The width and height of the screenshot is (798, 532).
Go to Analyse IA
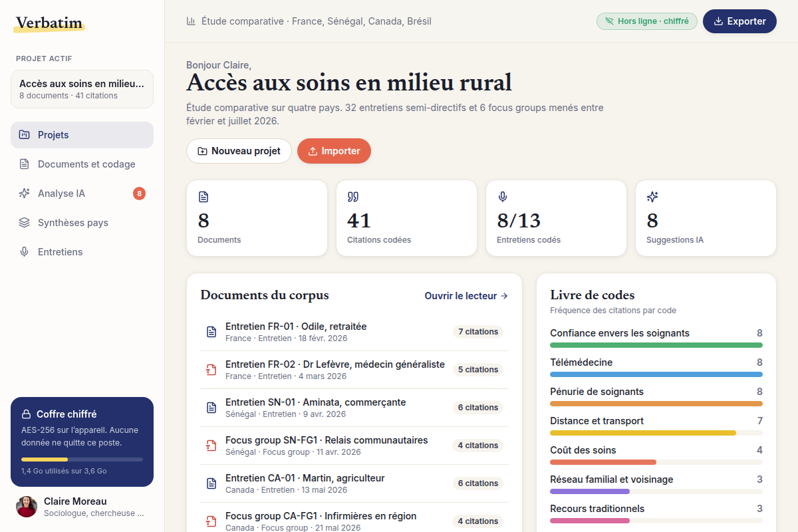pyautogui.click(x=82, y=194)
